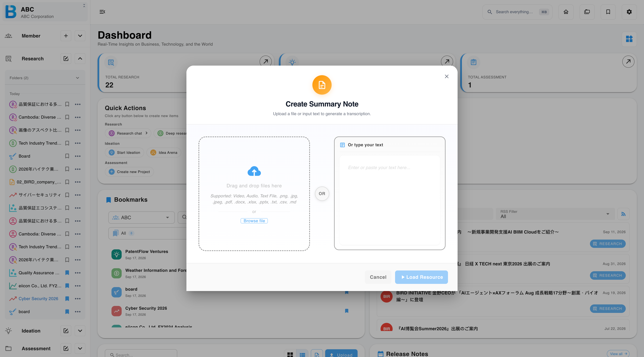Open the ABC Corporation workspace switcher
The width and height of the screenshot is (644, 357).
45,12
